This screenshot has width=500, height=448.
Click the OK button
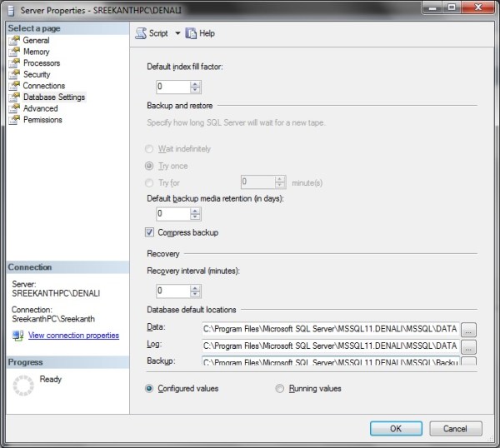396,429
